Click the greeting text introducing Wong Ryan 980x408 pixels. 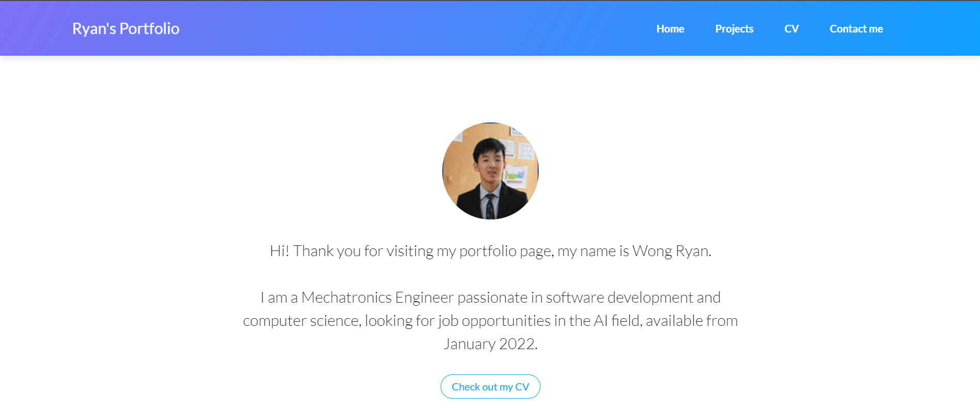(x=490, y=252)
